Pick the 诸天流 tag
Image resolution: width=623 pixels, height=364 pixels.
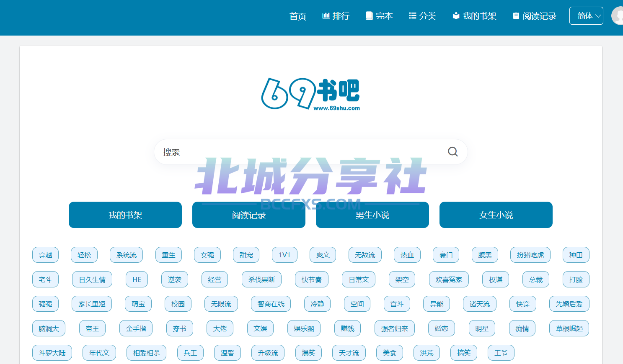480,304
